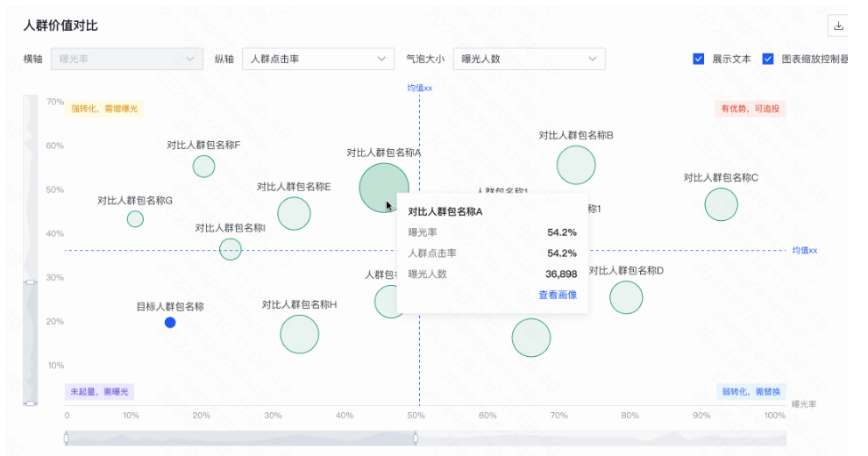Open the 纵轴 人群点击率 dropdown
Image resolution: width=868 pixels, height=456 pixels.
[x=318, y=59]
